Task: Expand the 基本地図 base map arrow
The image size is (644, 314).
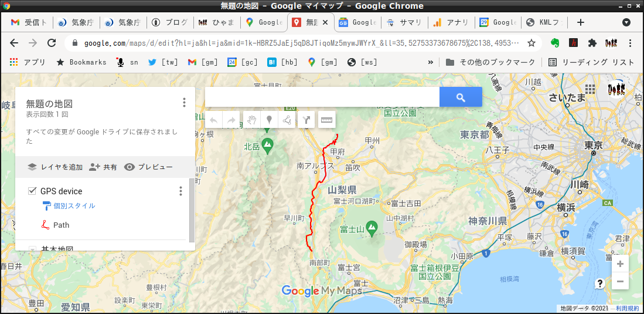Action: pyautogui.click(x=32, y=249)
